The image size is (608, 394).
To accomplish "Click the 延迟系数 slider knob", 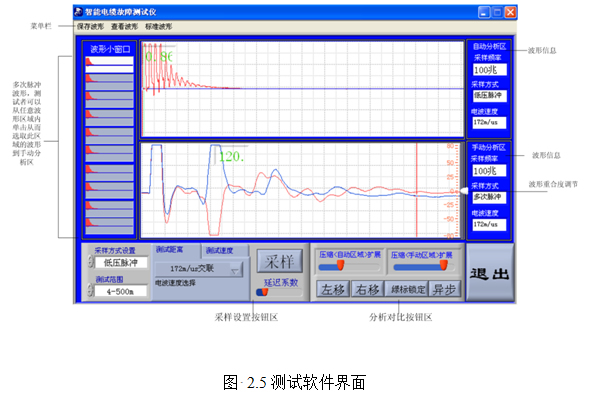I will (264, 292).
